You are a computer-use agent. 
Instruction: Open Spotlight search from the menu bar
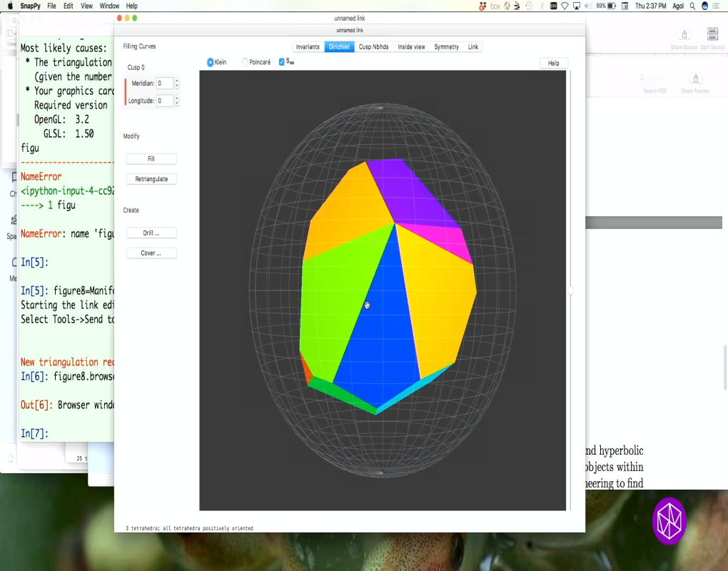[693, 5]
